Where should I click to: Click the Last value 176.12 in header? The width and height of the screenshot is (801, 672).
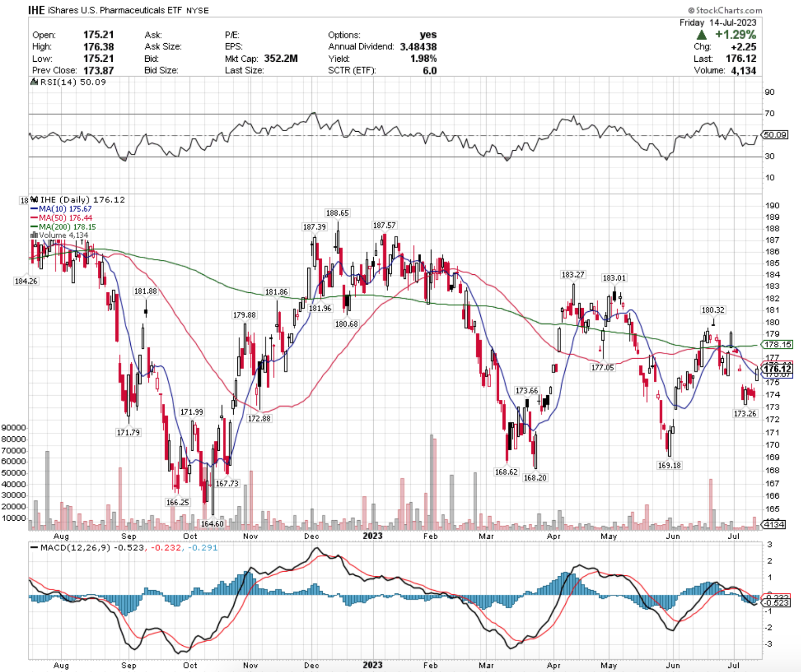point(741,58)
